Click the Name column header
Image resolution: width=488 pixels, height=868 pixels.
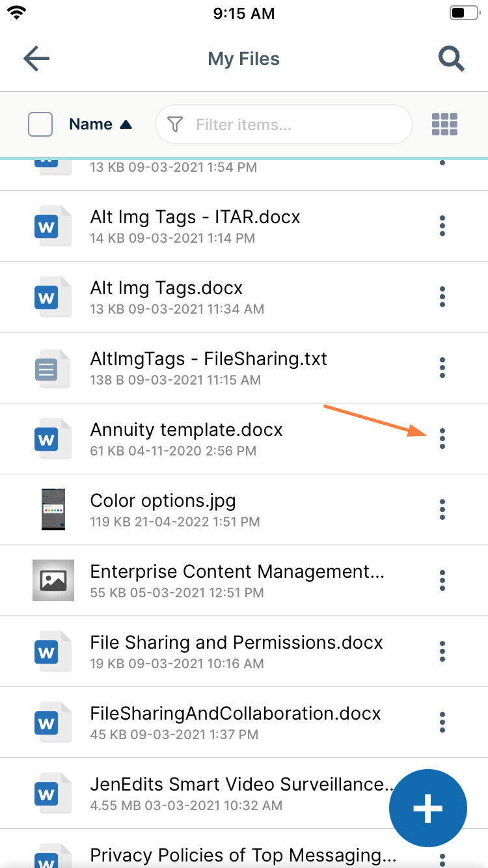[92, 124]
